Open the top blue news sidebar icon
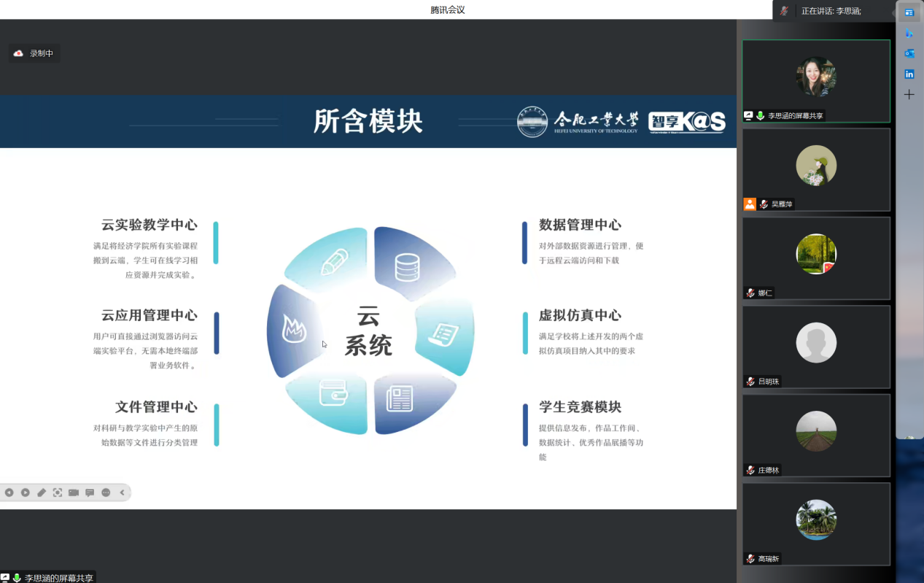The width and height of the screenshot is (924, 583). [x=909, y=12]
